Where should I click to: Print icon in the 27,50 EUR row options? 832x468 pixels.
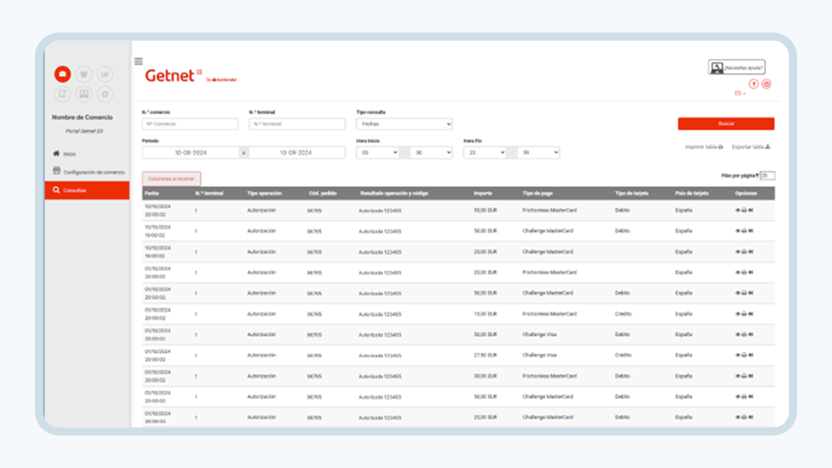tap(744, 355)
